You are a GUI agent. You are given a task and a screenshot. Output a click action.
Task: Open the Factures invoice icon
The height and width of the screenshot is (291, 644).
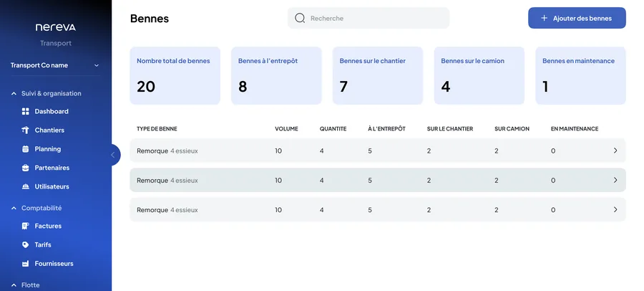pos(26,226)
